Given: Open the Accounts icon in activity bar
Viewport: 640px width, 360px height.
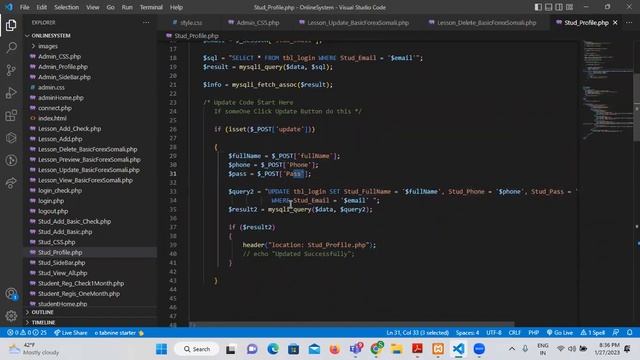Looking at the screenshot, I should click(11, 294).
